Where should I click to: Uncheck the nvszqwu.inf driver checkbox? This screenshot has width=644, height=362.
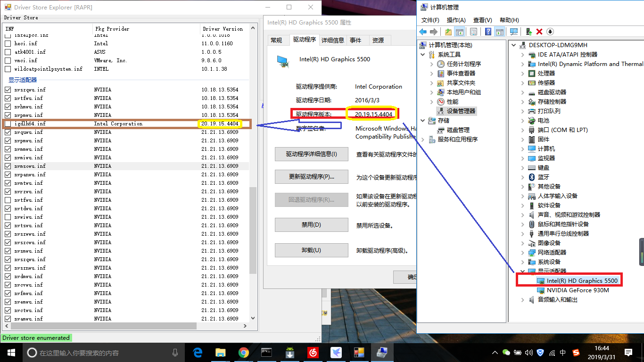[8, 90]
